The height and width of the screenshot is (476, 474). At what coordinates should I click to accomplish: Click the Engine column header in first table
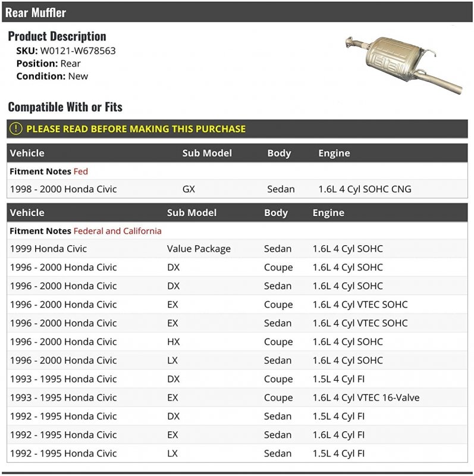click(x=334, y=153)
